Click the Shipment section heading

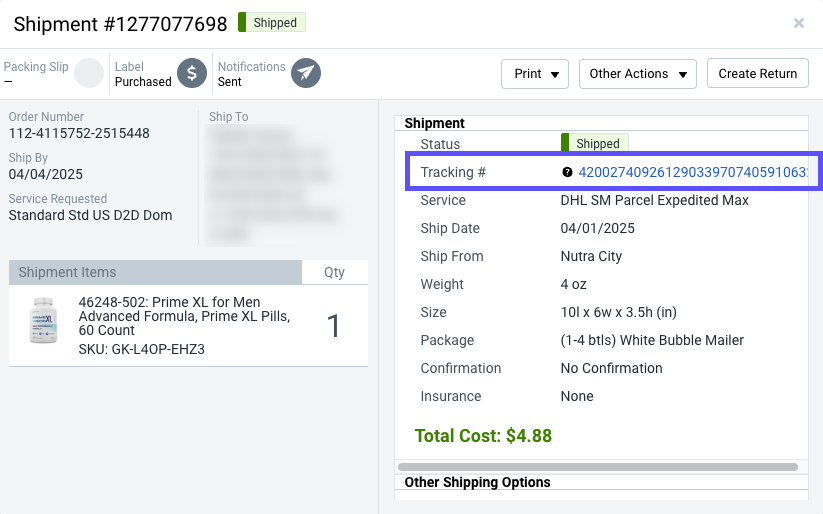pyautogui.click(x=434, y=123)
